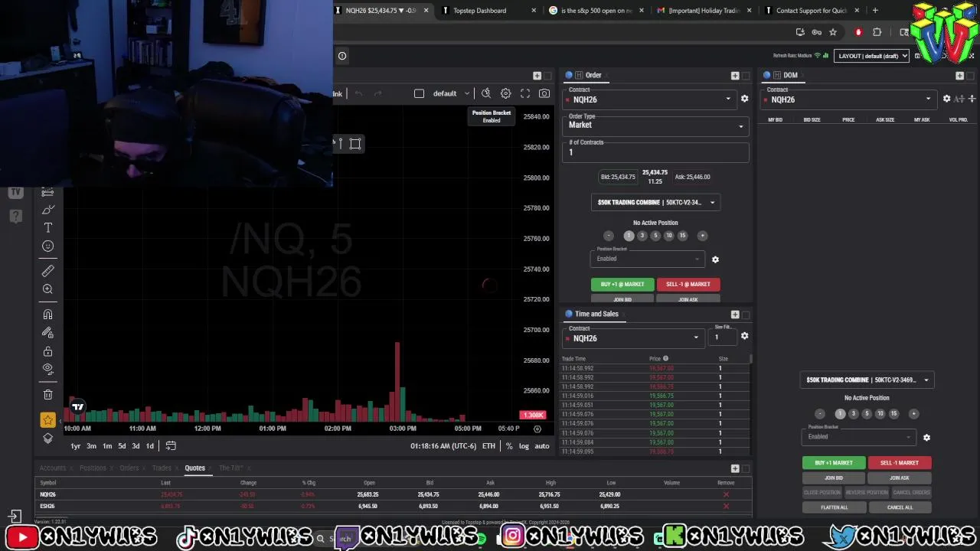The width and height of the screenshot is (980, 551).
Task: Open Time and Sales settings gear
Action: (744, 336)
